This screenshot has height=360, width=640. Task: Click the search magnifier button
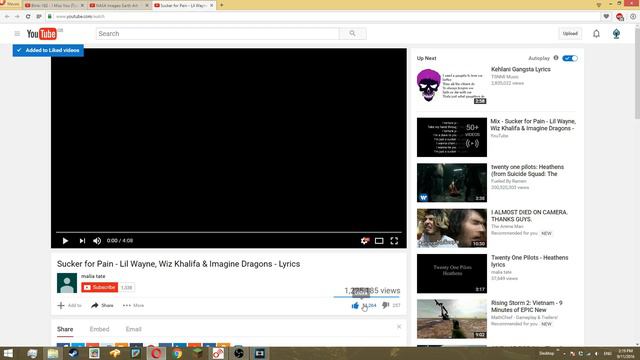(x=352, y=33)
